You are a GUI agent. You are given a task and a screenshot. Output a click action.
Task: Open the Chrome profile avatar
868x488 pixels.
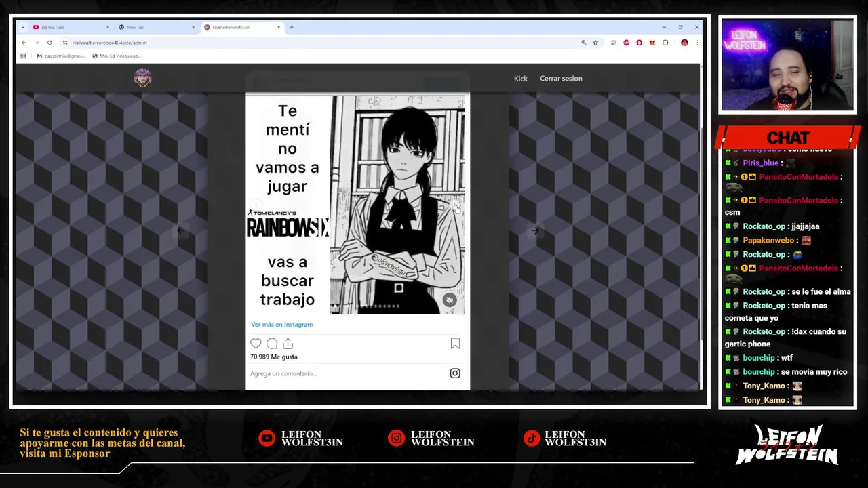tap(684, 43)
